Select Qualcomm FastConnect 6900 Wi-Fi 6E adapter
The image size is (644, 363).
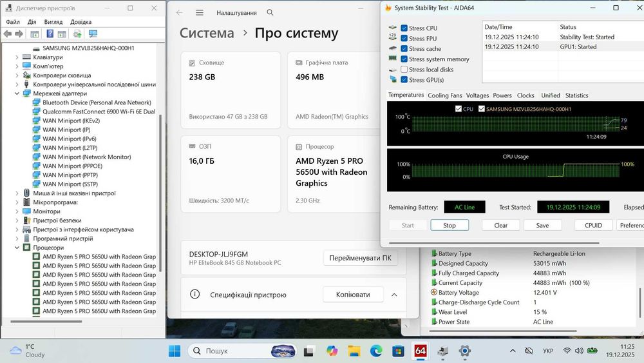pos(99,112)
